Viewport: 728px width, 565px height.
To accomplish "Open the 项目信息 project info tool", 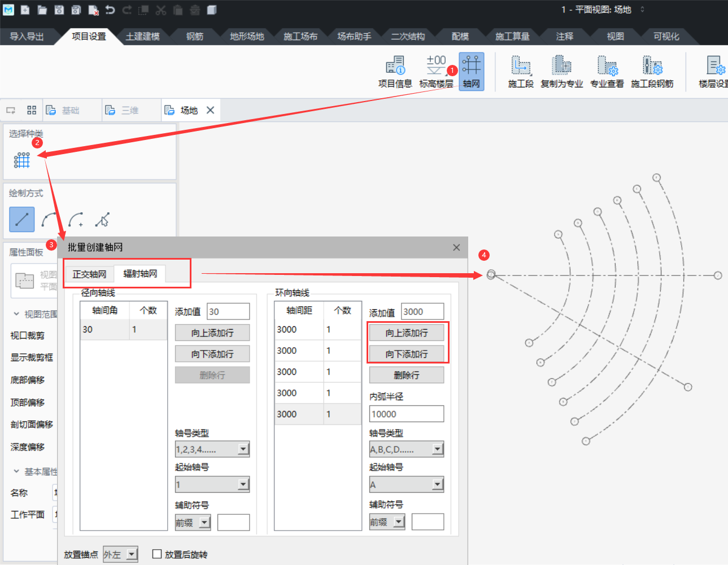I will 395,72.
